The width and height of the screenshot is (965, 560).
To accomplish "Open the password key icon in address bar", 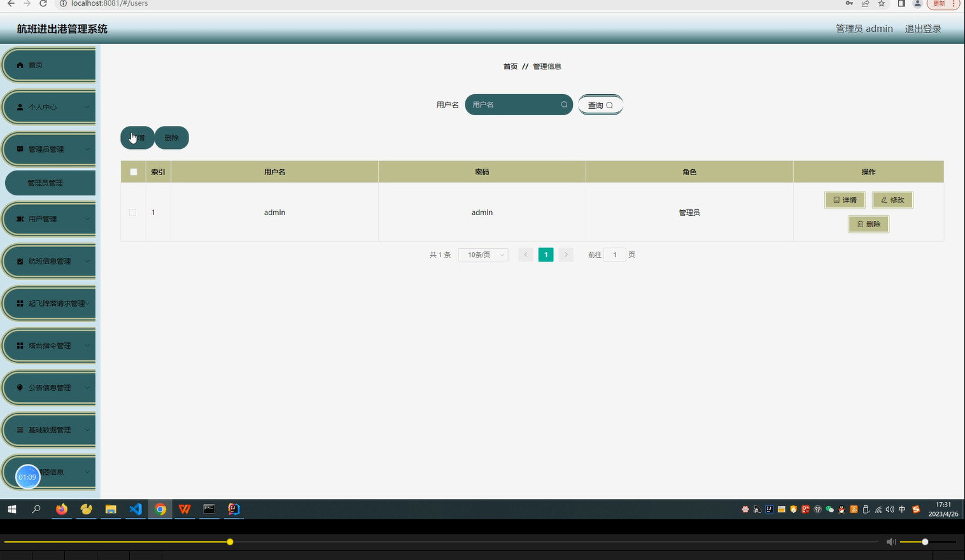I will [x=849, y=3].
